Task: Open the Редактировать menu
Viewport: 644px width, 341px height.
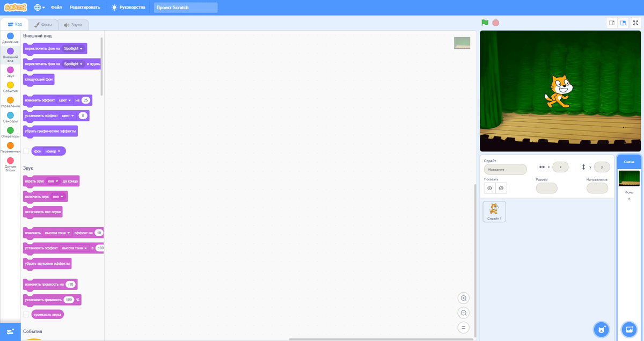Action: coord(85,8)
